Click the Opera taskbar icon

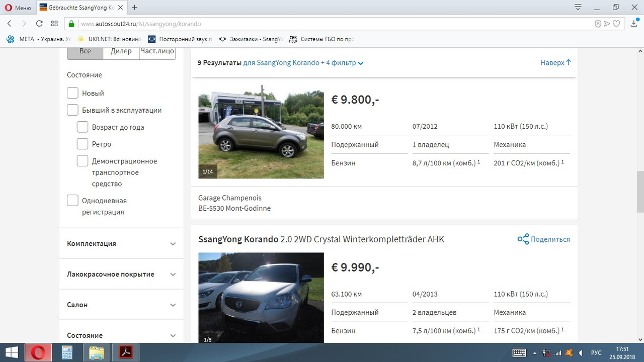point(38,352)
